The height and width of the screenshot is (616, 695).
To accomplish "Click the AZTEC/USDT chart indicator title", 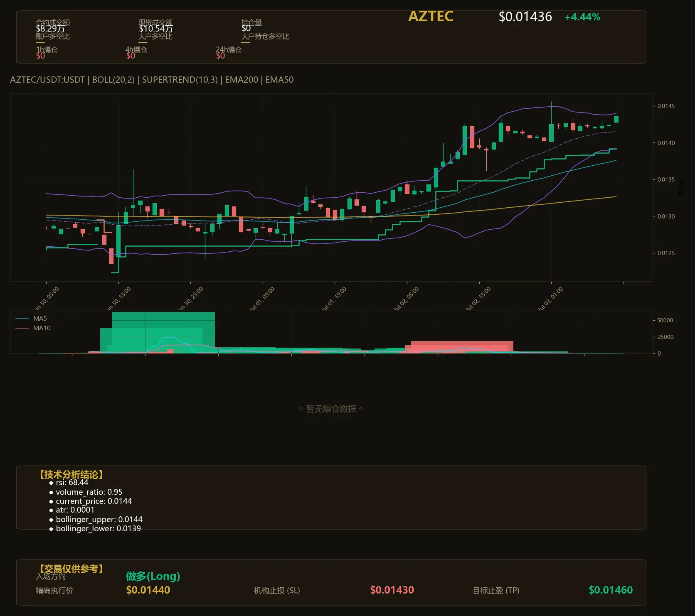I will point(152,80).
